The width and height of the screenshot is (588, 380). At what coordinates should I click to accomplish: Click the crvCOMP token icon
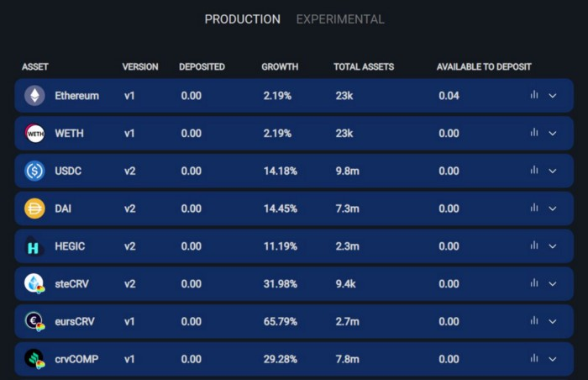point(34,359)
